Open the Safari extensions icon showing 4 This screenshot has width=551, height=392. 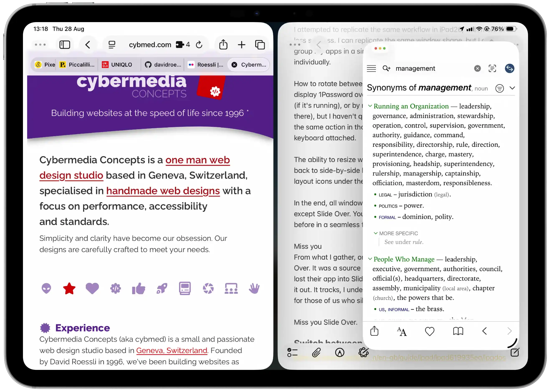click(183, 45)
